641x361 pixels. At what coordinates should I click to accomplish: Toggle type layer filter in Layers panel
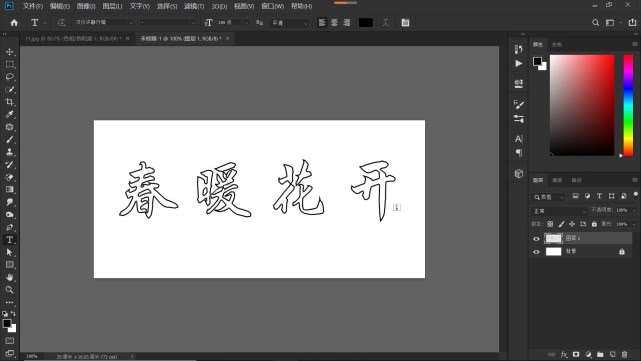tap(599, 196)
